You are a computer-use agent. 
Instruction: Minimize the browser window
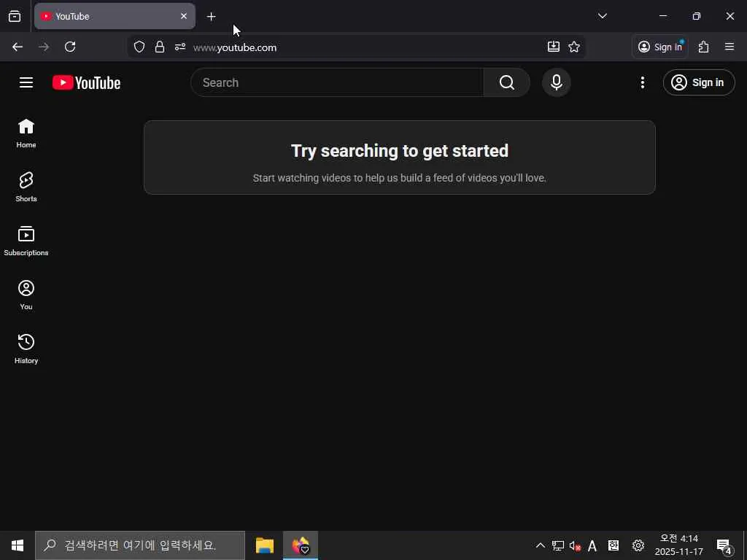coord(662,16)
